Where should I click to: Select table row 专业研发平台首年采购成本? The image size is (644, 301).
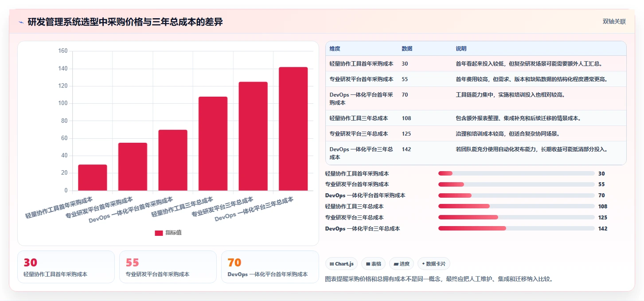point(476,79)
